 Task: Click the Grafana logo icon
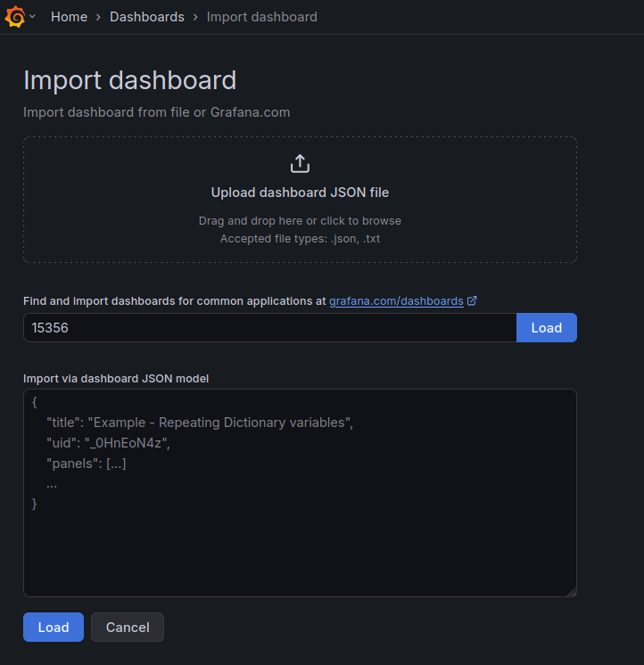coord(14,17)
